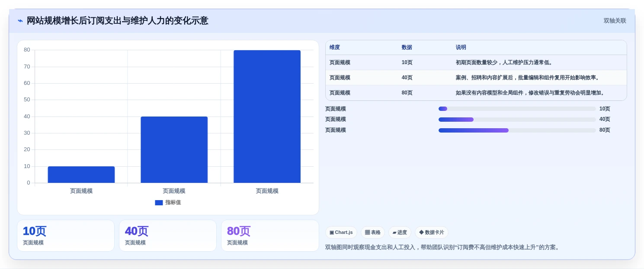The width and height of the screenshot is (644, 269).
Task: Click the 双轴关联 label in header
Action: (615, 21)
